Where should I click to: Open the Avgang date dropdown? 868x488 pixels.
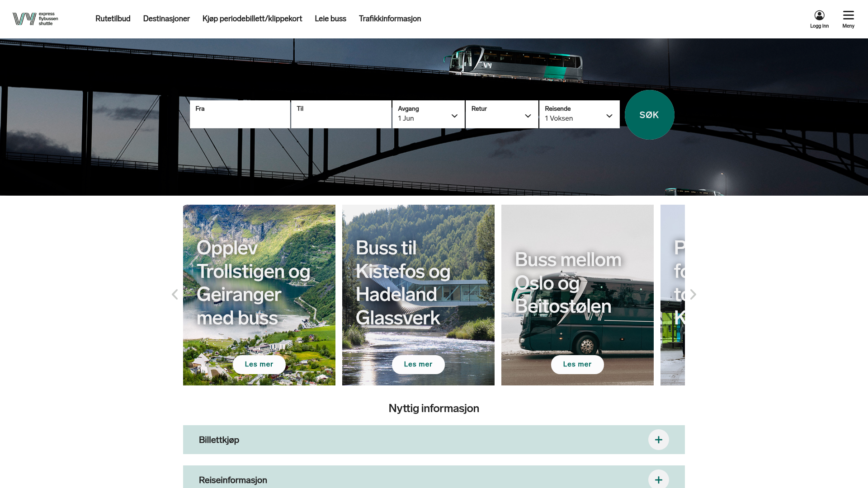pos(429,114)
